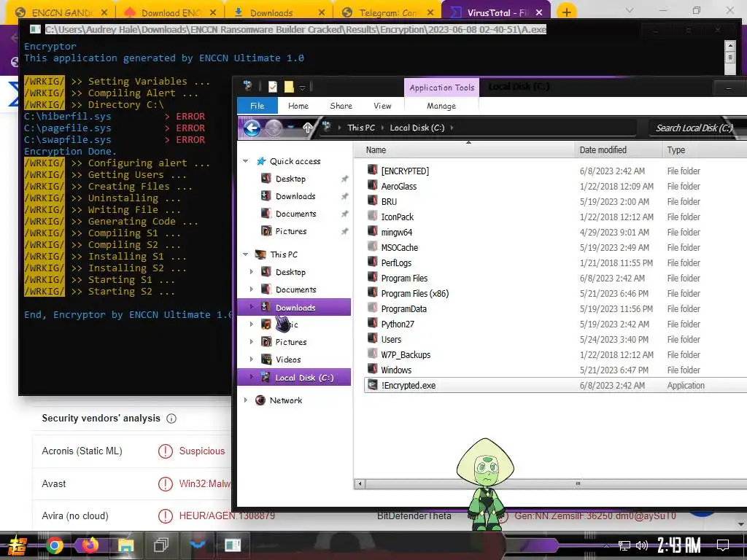Select the Users folder icon
This screenshot has width=747, height=560.
(x=373, y=338)
